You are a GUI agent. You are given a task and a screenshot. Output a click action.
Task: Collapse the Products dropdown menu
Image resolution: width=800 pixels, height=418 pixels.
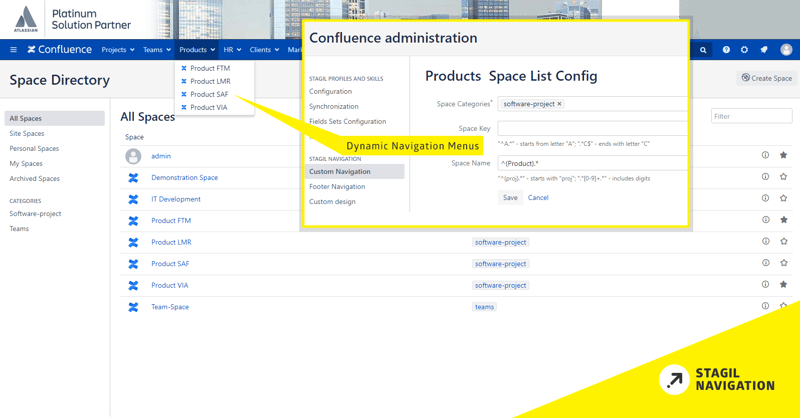(x=197, y=50)
